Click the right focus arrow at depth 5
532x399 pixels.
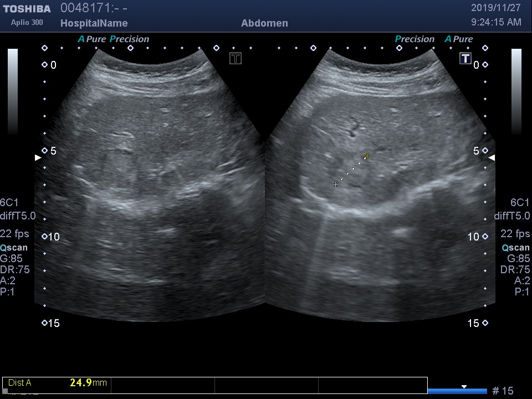point(492,157)
